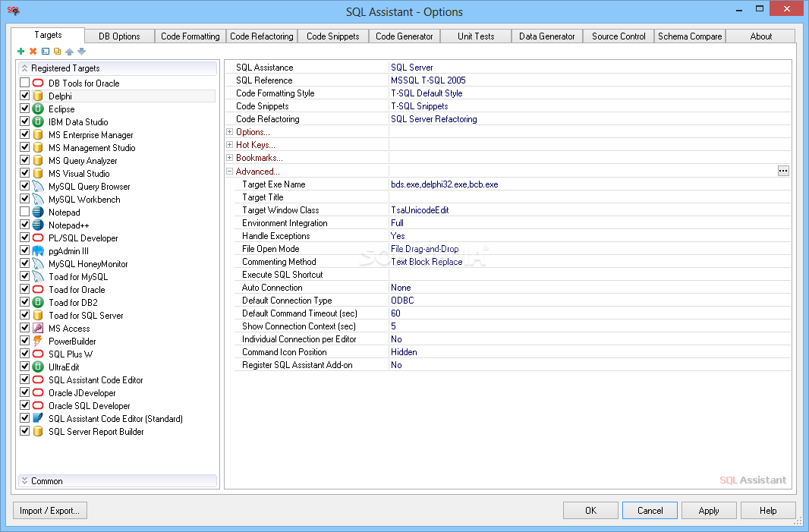809x532 pixels.
Task: Click the move up arrow icon
Action: tap(70, 51)
